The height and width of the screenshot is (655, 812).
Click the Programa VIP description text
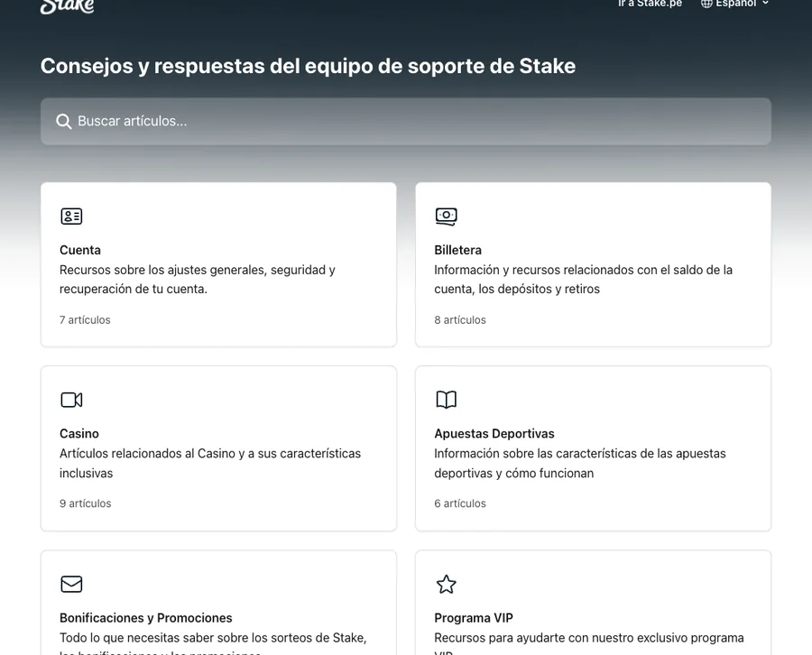click(589, 642)
